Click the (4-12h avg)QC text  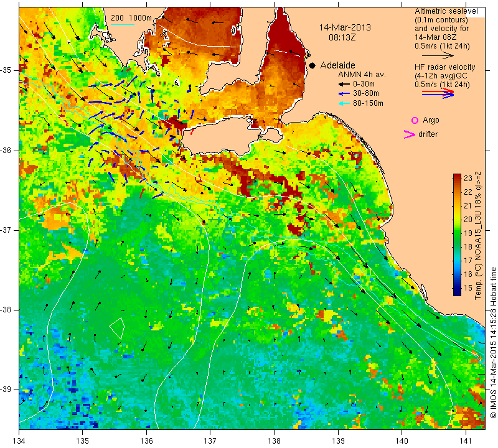pos(441,76)
